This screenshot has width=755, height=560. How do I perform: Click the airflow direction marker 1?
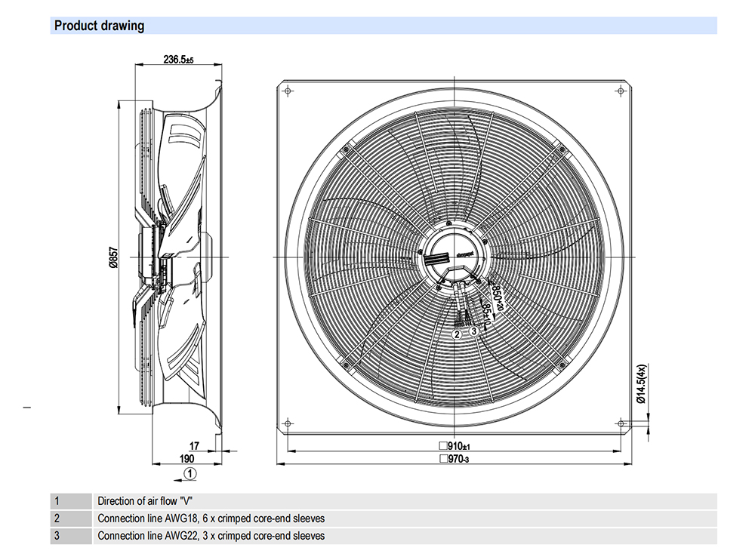tap(191, 474)
